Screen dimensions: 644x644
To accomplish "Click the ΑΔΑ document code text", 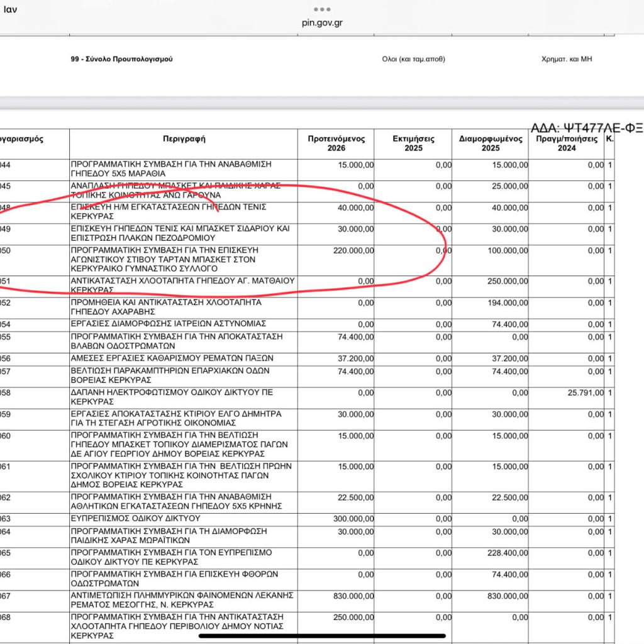I will click(x=587, y=128).
